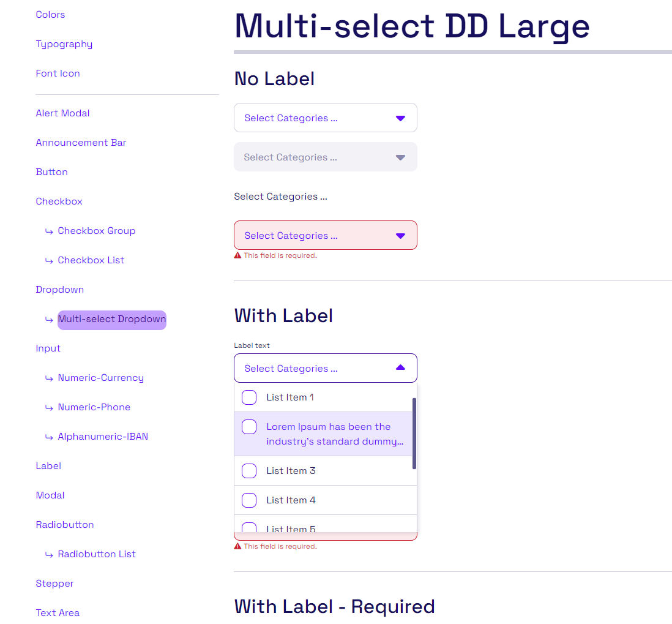Viewport: 672px width, 624px height.
Task: Open the Typography section
Action: [64, 43]
